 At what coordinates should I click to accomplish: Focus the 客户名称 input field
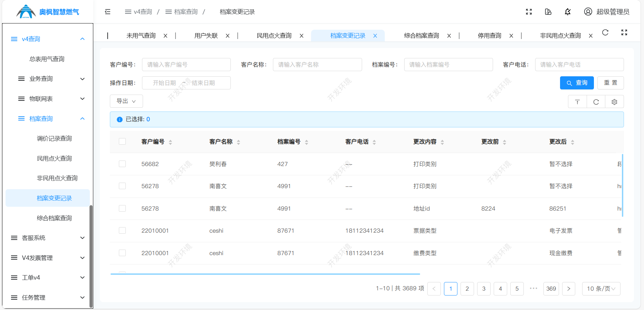coord(318,65)
